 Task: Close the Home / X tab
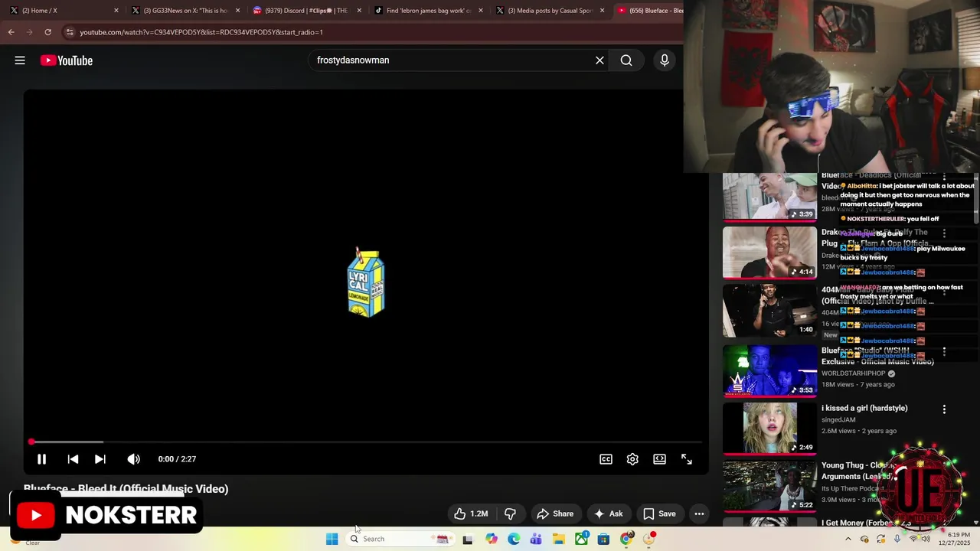tap(116, 11)
